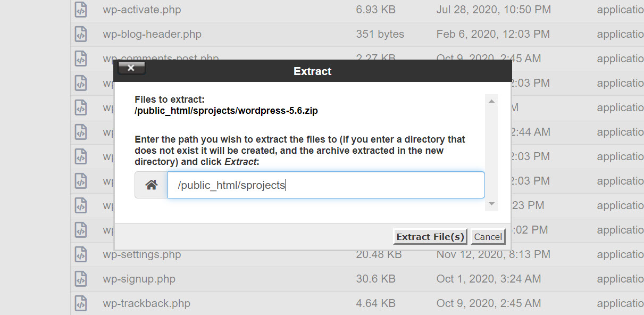Click the wp-activate.php file icon
Viewport: 644px width, 315px height.
coord(80,10)
